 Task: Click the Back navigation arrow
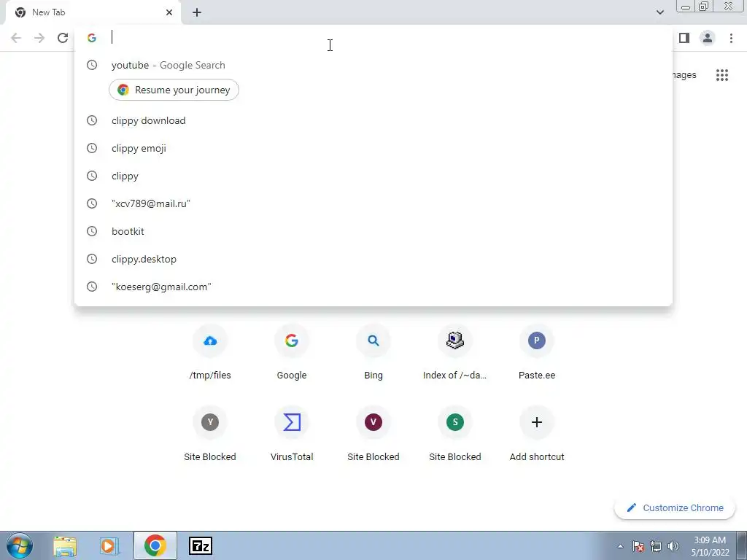16,38
